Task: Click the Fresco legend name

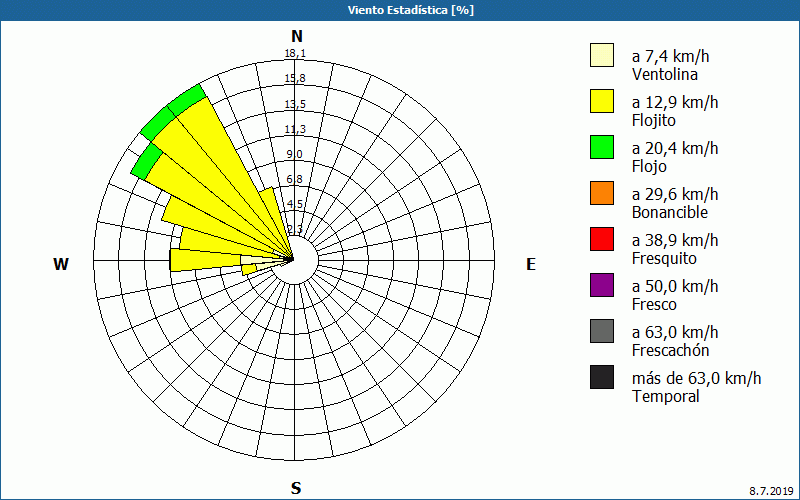Action: click(654, 304)
